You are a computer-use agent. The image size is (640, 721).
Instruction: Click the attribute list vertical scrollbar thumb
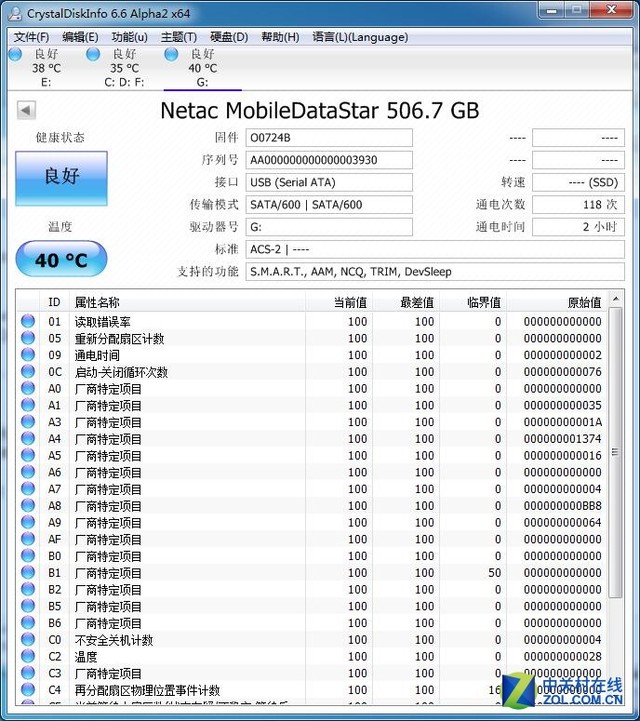(615, 453)
